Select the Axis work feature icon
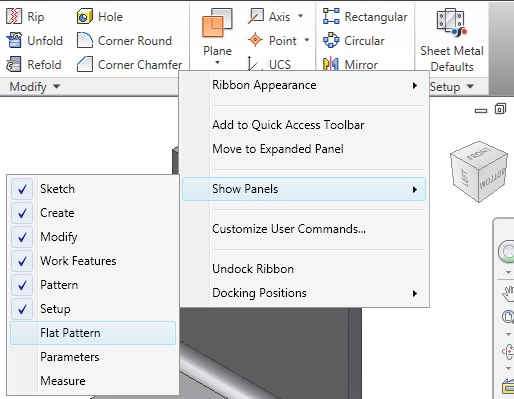This screenshot has width=514, height=399. (x=256, y=16)
